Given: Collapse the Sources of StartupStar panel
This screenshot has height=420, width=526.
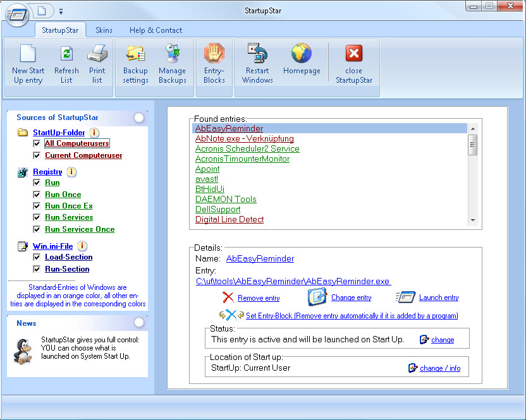Looking at the screenshot, I should point(139,117).
